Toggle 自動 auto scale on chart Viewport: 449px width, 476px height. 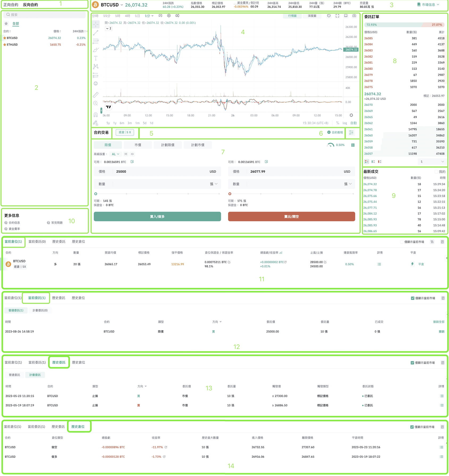pos(354,123)
